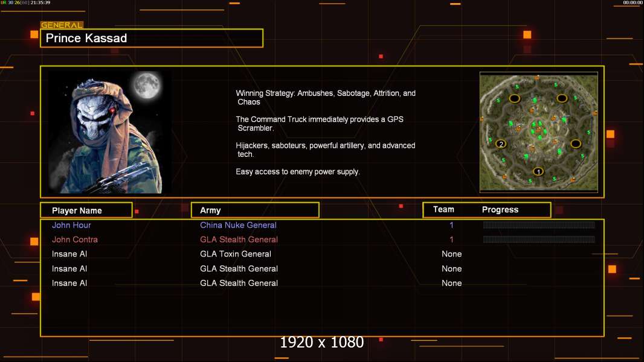Click the GENERAL label tag
The image size is (644, 362).
tap(62, 25)
